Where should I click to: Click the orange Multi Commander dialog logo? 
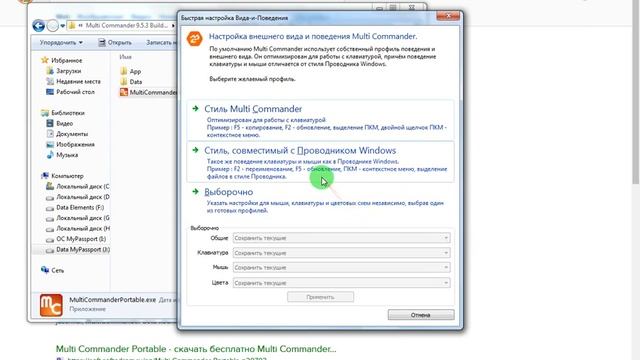coord(195,39)
